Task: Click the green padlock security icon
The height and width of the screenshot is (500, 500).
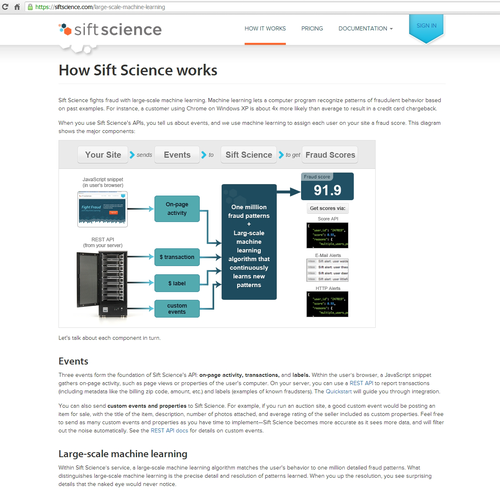Action: coord(30,7)
